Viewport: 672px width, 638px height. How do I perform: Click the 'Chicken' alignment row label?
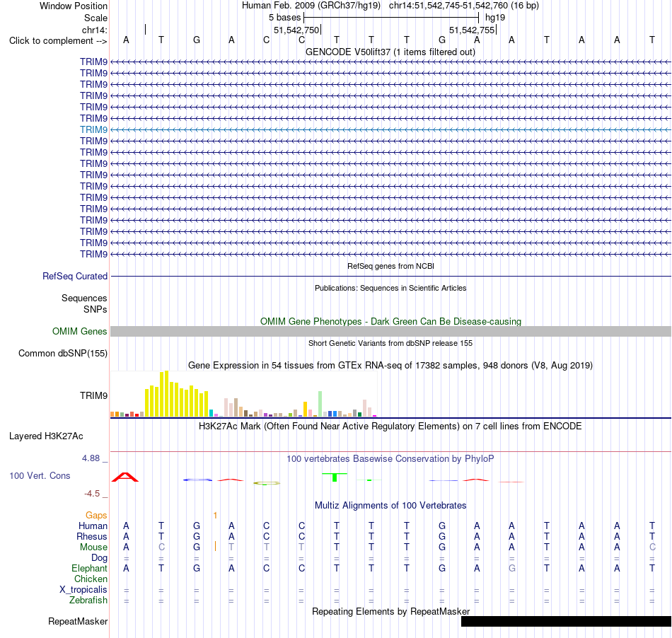tap(91, 579)
